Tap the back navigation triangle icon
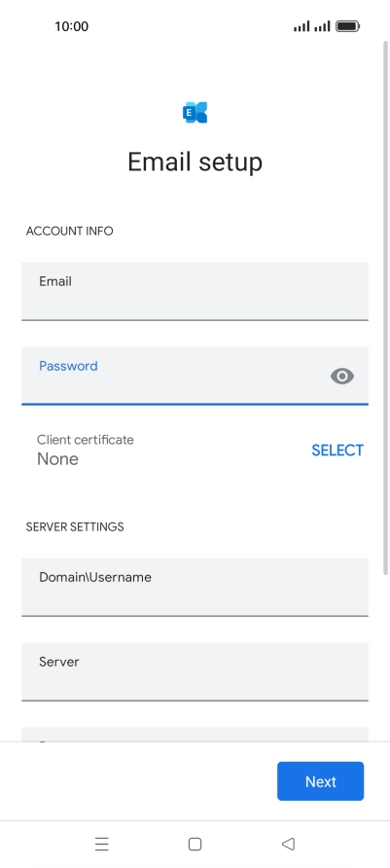Screen dimensions: 390x868 pos(288,844)
